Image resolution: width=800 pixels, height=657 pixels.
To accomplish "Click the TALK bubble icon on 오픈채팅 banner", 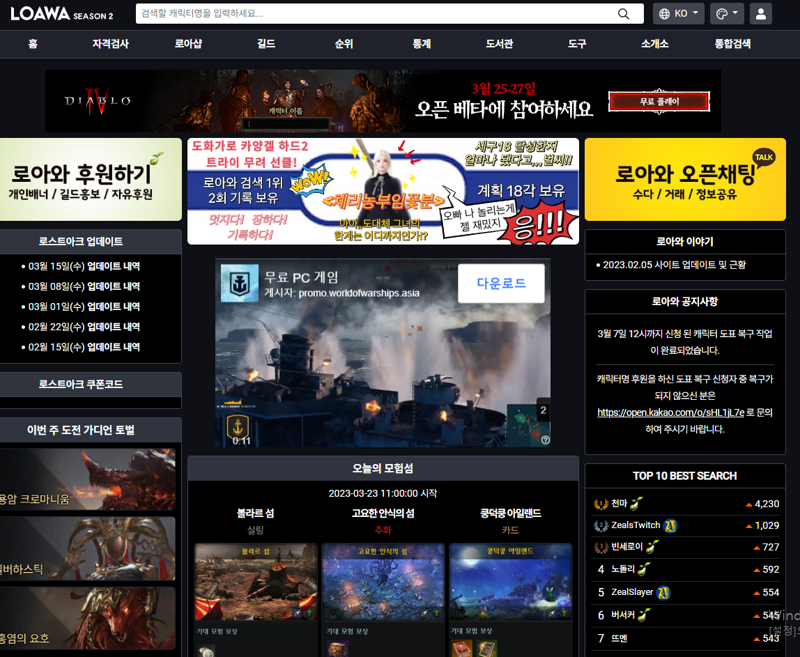I will coord(764,158).
